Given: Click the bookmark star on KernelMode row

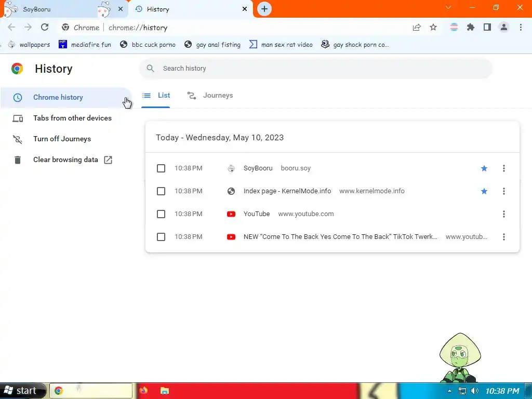Looking at the screenshot, I should pos(484,191).
